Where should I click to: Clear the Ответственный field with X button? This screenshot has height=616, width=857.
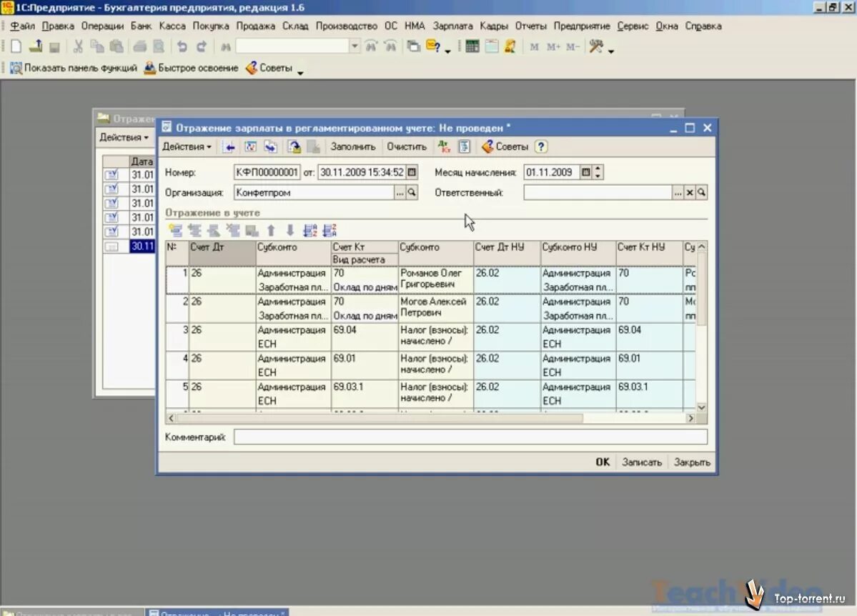click(690, 192)
